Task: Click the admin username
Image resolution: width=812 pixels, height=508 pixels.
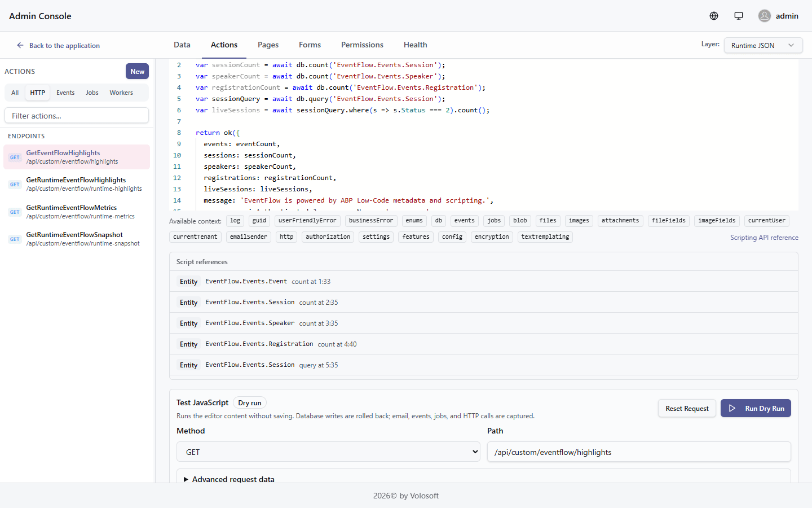Action: click(787, 16)
